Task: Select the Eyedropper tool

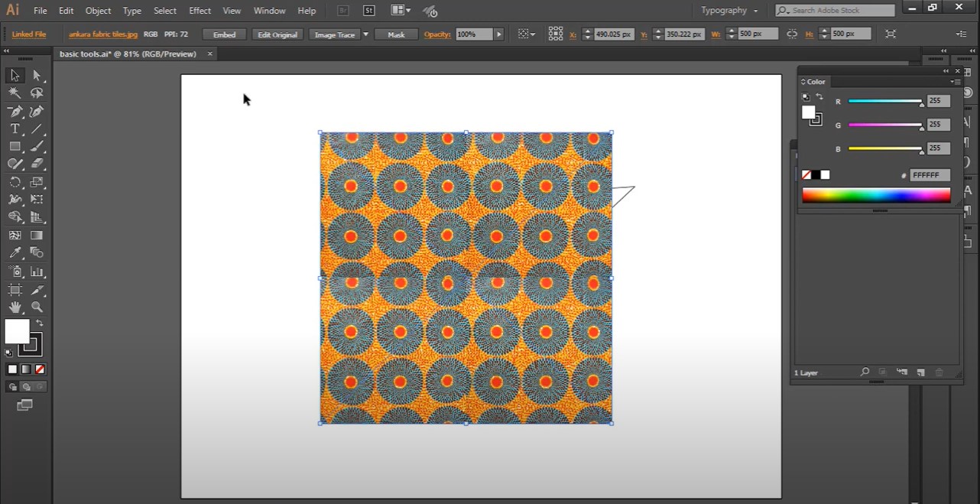Action: coord(15,252)
